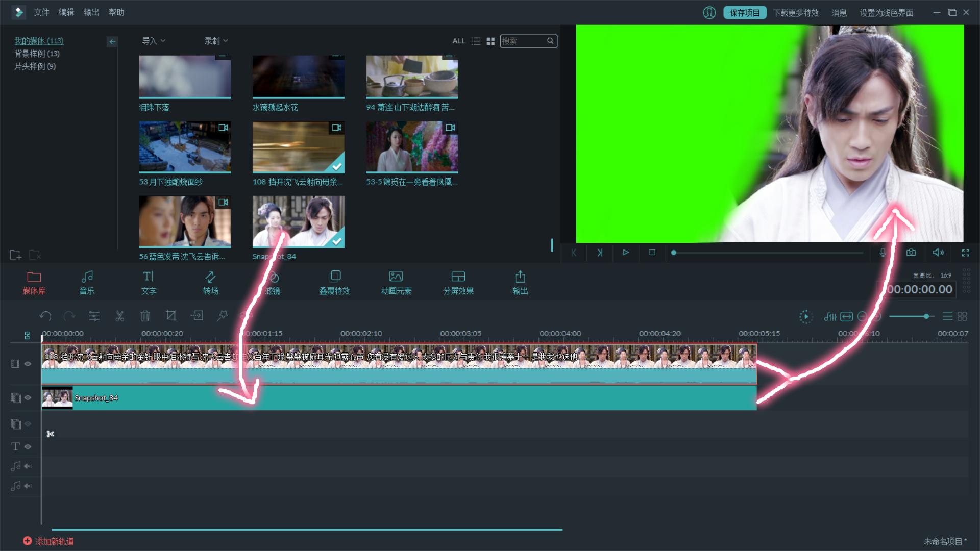Collapse media sidebar with back arrow
The height and width of the screenshot is (551, 980).
[x=112, y=41]
